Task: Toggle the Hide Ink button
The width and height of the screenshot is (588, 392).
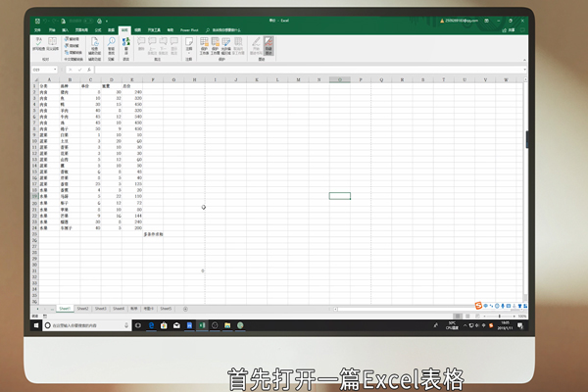Action: (269, 46)
